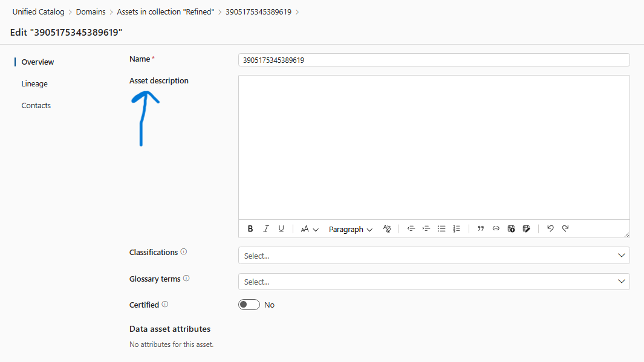Redo the last edit

pos(565,229)
